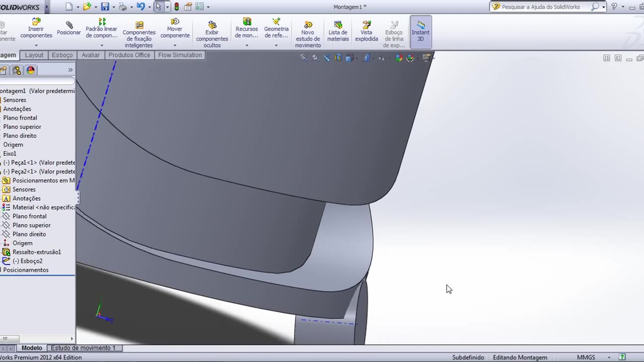This screenshot has height=362, width=644.
Task: Open ConfigurationManager tab icon in feature panel
Action: coord(17,70)
